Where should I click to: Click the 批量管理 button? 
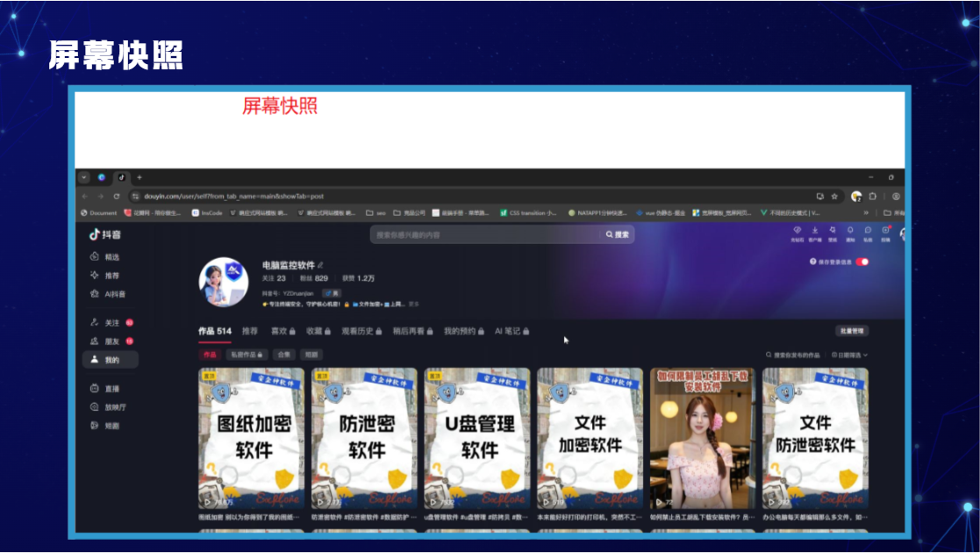(852, 331)
